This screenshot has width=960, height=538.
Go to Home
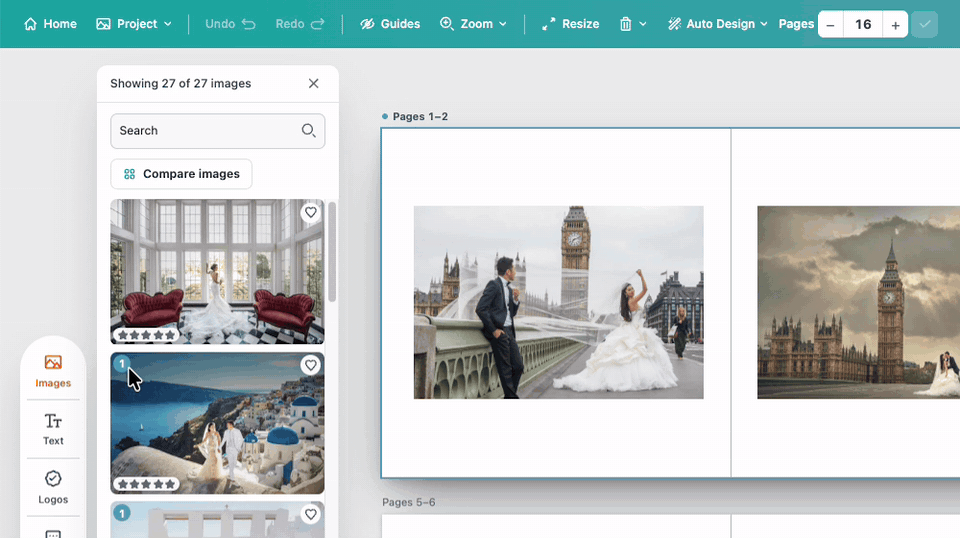[x=50, y=24]
